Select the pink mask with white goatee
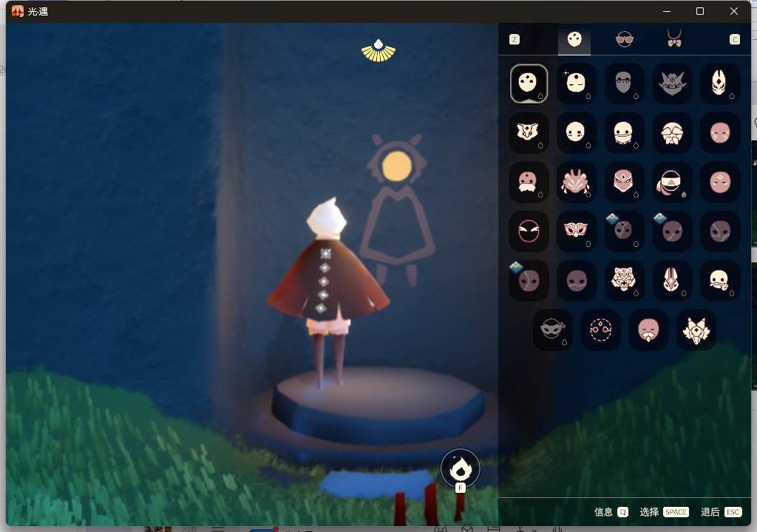757x532 pixels. click(648, 330)
